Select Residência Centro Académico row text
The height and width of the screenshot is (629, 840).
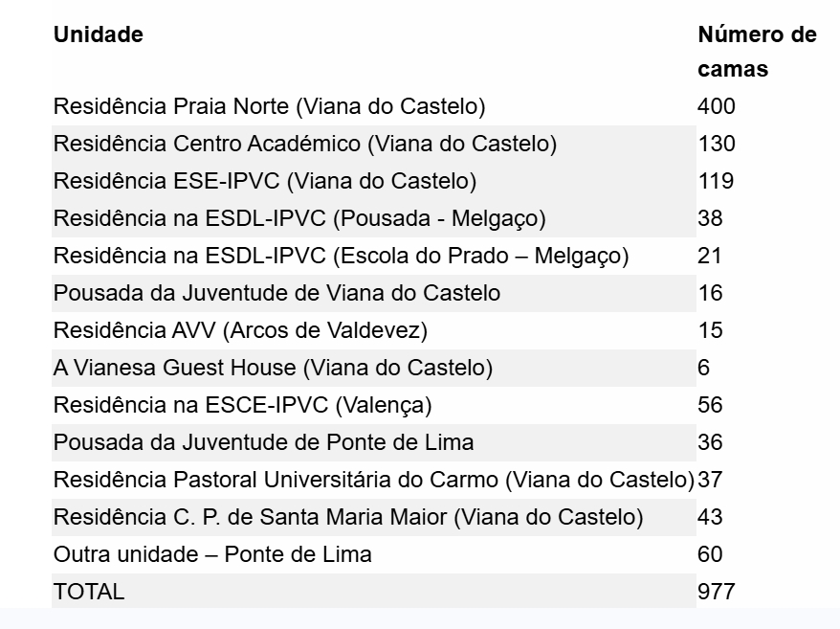pos(305,144)
